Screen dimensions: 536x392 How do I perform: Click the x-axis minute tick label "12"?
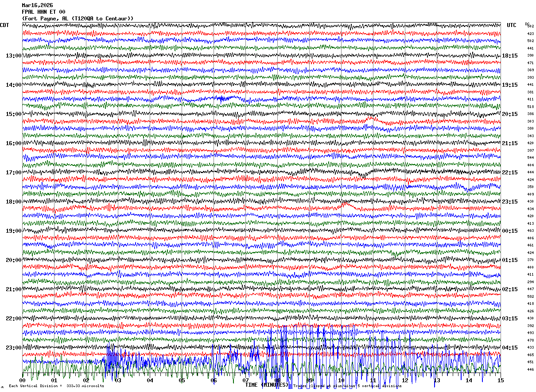(x=405, y=380)
